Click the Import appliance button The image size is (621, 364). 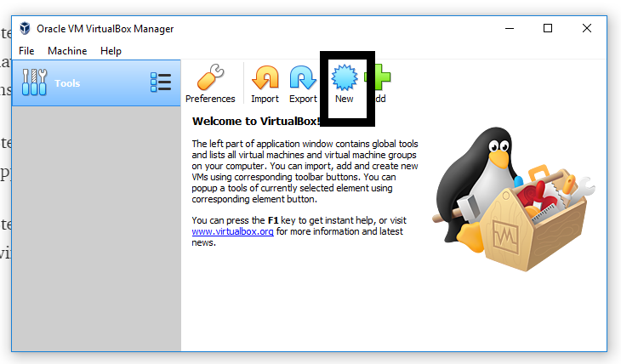tap(265, 83)
